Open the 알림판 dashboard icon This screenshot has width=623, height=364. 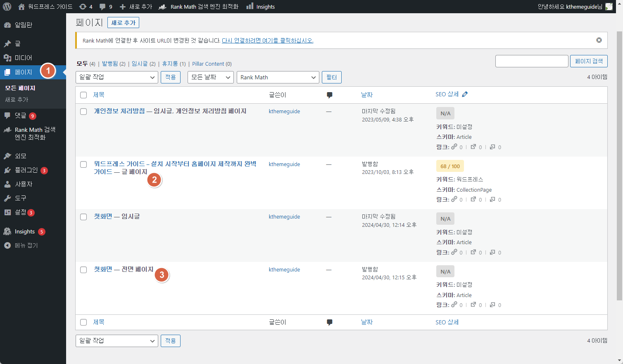pyautogui.click(x=7, y=25)
